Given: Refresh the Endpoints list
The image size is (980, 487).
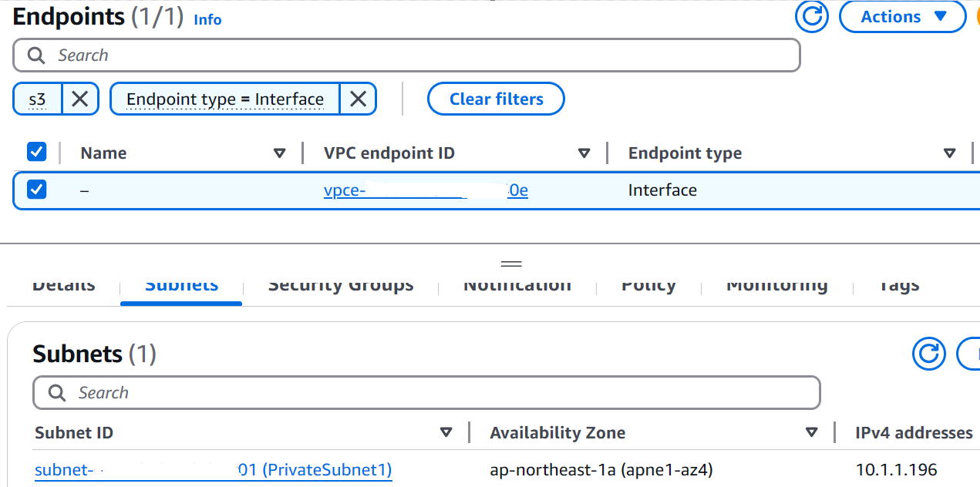Looking at the screenshot, I should [811, 16].
